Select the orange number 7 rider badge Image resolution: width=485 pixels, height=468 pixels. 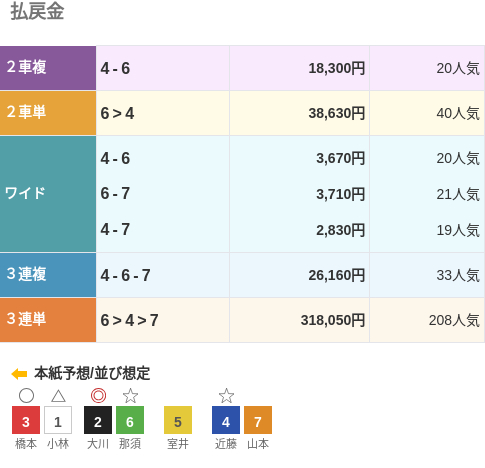click(x=258, y=420)
